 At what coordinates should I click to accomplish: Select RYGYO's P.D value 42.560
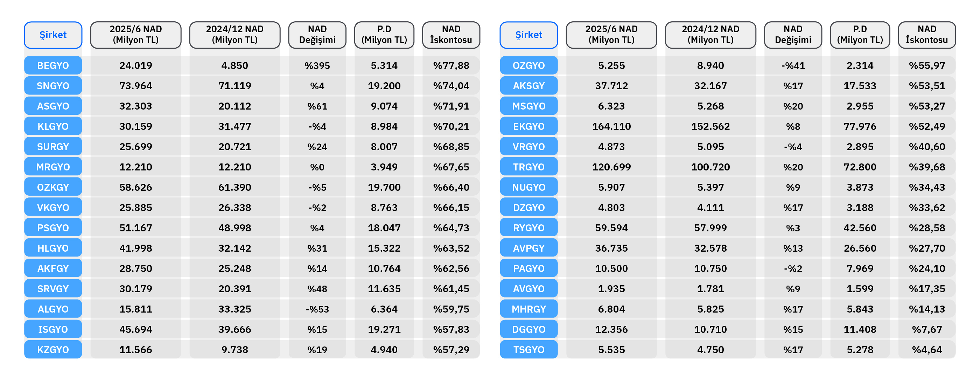(859, 228)
